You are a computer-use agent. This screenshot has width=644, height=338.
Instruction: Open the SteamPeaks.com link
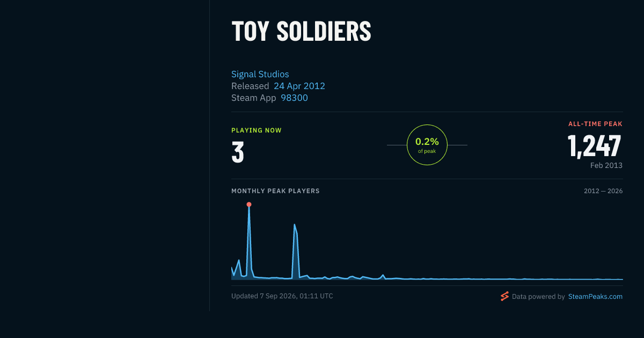click(x=595, y=296)
